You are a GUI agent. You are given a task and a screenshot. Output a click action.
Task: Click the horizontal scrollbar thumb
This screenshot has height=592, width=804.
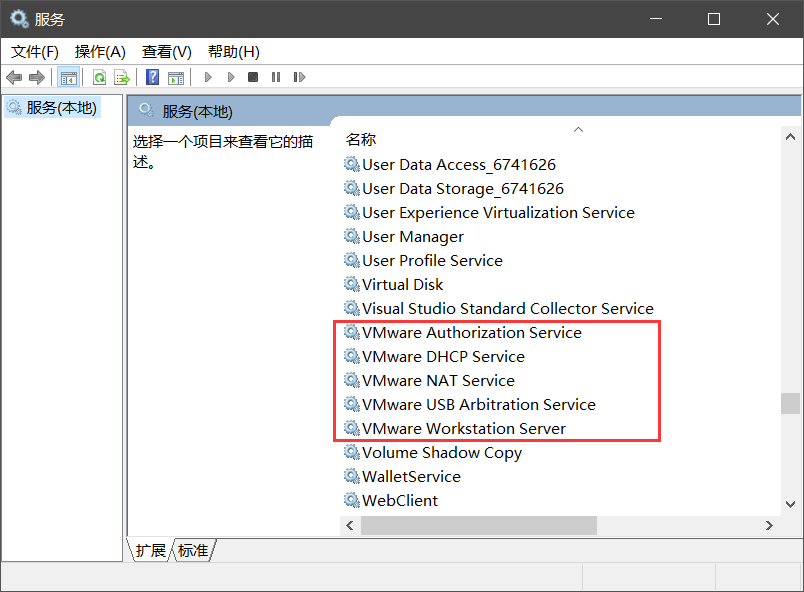(x=479, y=525)
